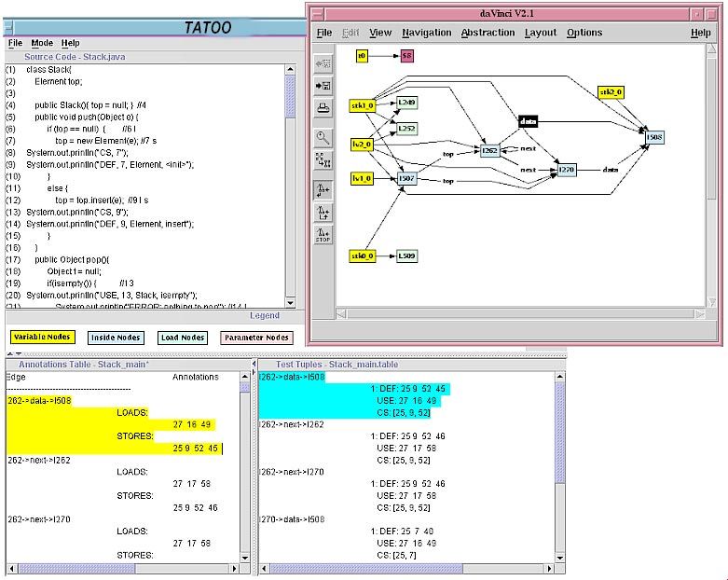Click the STOP layout icon

tap(323, 234)
